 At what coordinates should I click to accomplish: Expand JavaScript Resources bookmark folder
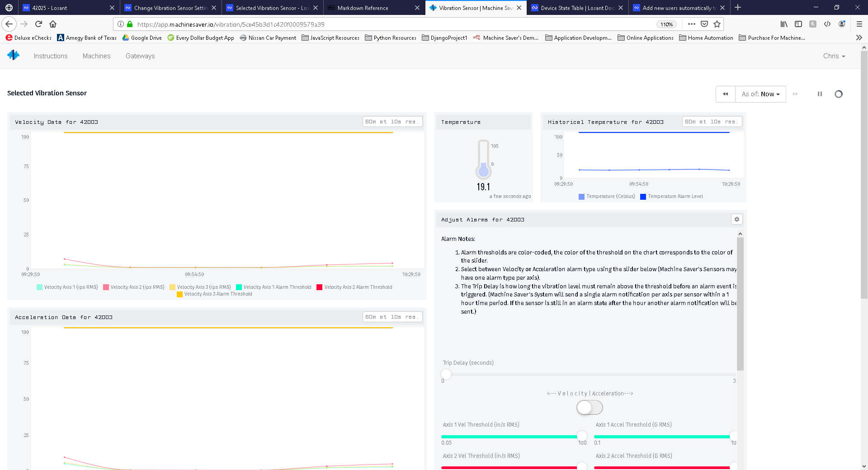(330, 38)
